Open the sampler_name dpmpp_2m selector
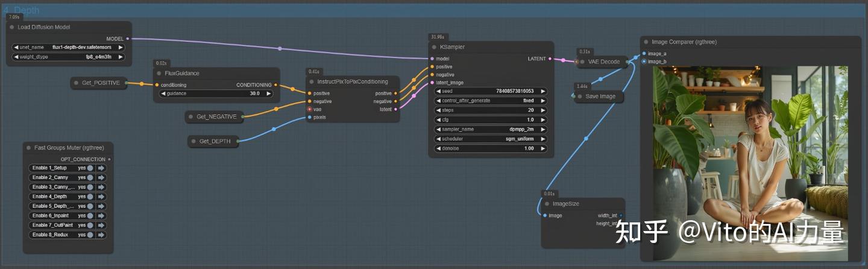 coord(491,129)
